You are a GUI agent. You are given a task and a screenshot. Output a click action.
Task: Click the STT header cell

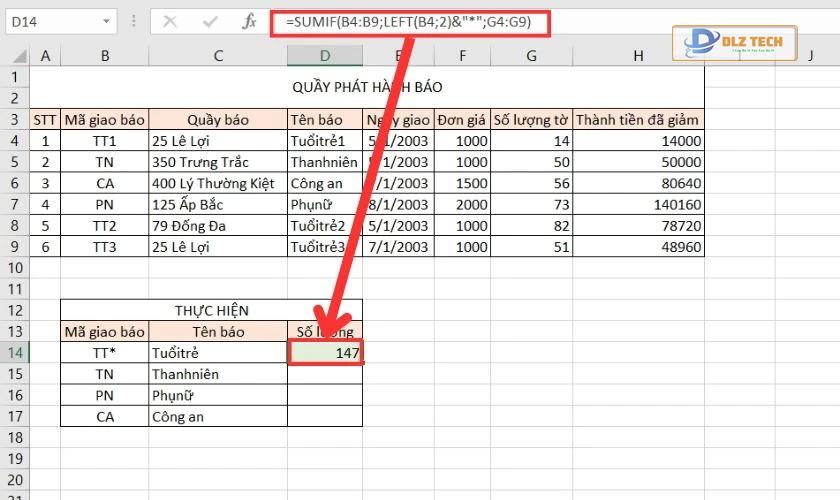point(45,120)
